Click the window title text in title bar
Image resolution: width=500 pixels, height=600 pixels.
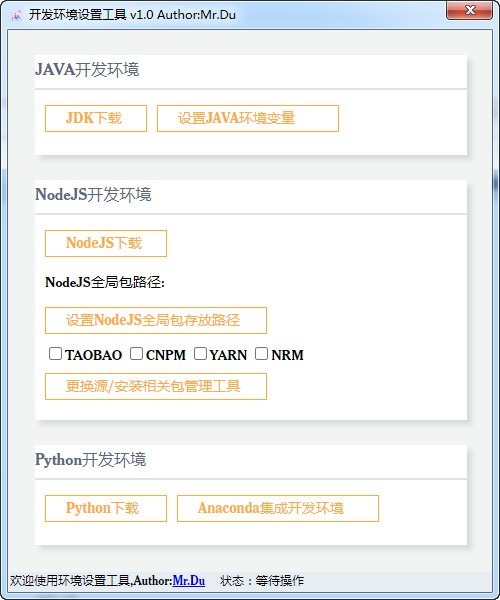[132, 15]
